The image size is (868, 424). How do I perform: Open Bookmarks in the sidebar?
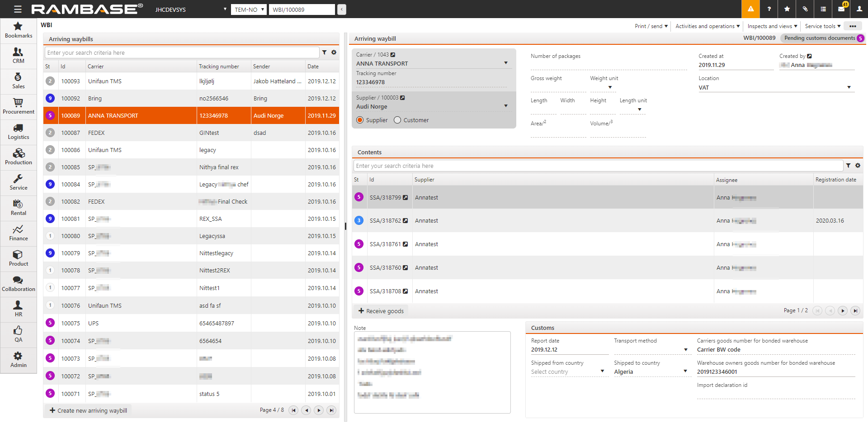click(18, 30)
